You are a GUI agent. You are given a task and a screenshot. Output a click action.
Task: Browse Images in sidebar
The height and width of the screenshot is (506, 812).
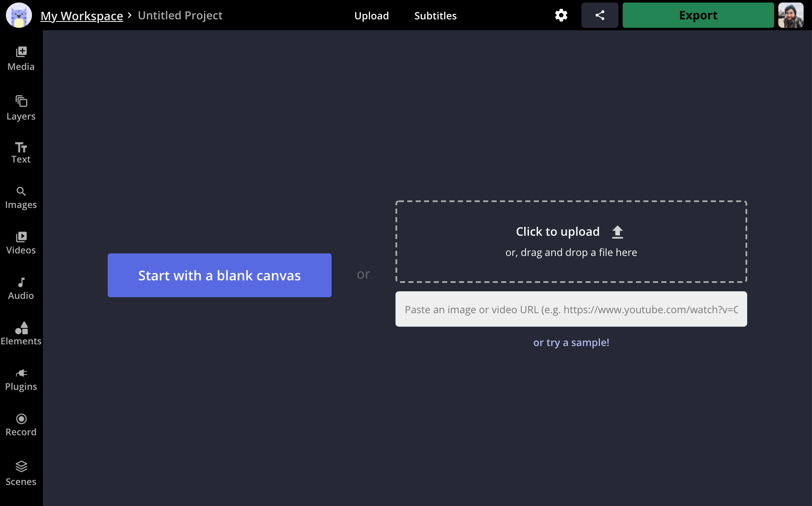point(21,197)
